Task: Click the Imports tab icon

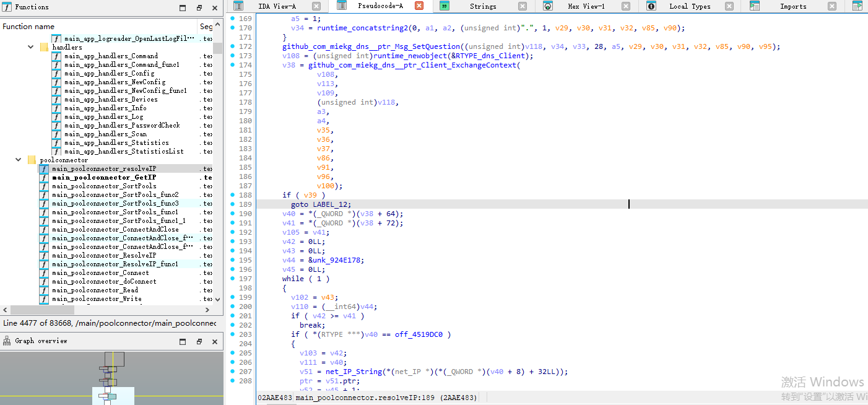Action: (755, 6)
